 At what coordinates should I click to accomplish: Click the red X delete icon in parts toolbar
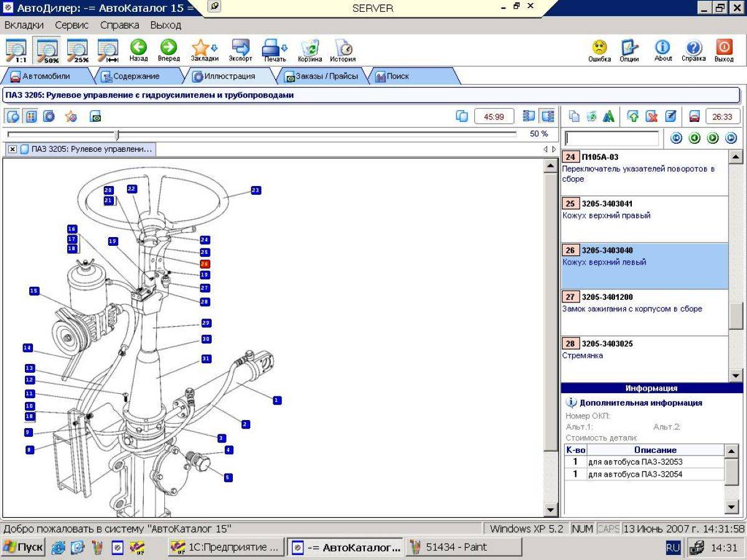tap(652, 116)
